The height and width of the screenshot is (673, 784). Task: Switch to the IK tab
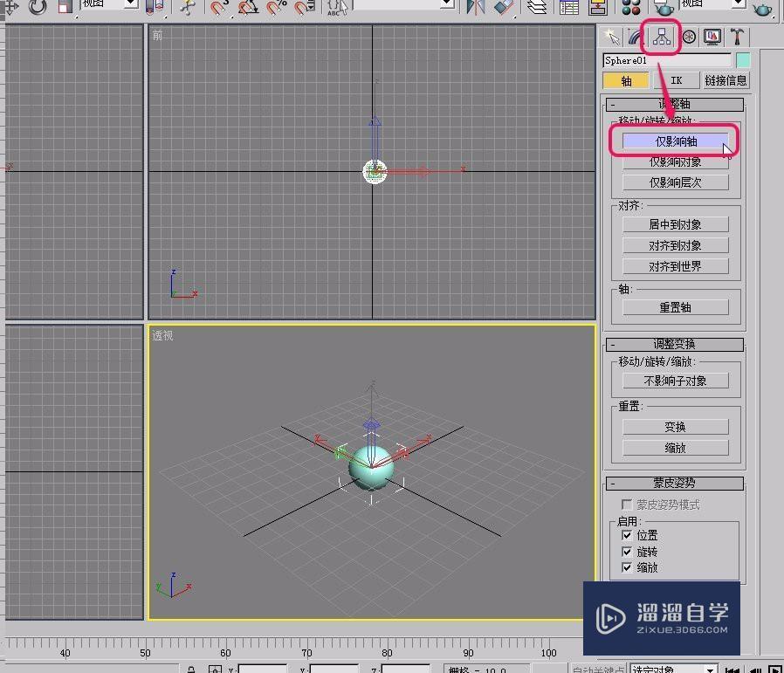pos(677,79)
